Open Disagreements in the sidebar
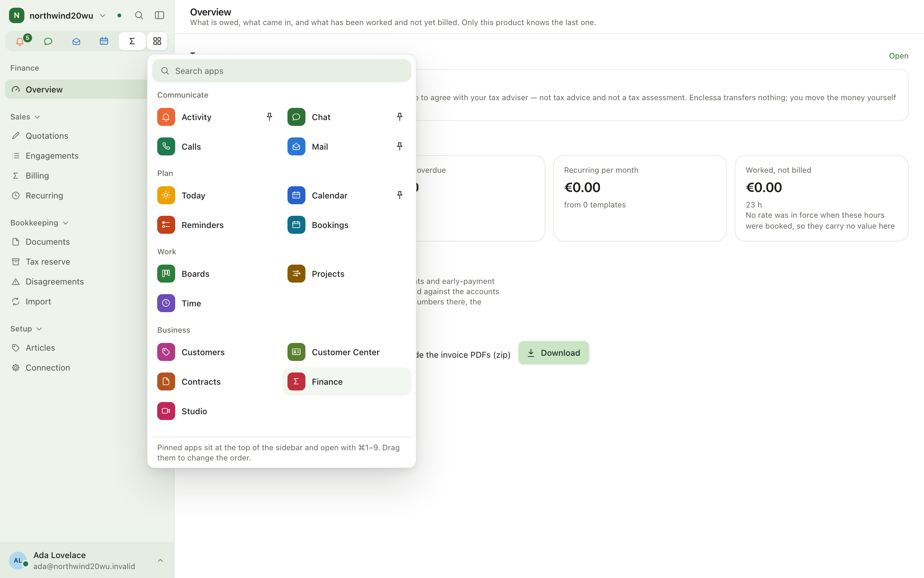The width and height of the screenshot is (924, 578). coord(76,281)
